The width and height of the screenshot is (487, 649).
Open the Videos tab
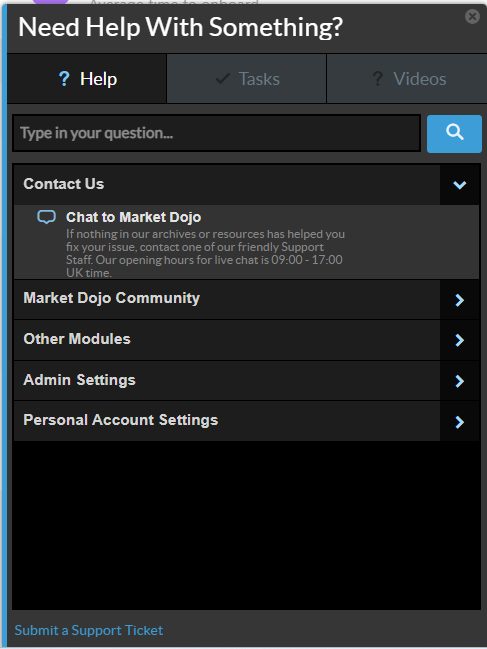(407, 79)
